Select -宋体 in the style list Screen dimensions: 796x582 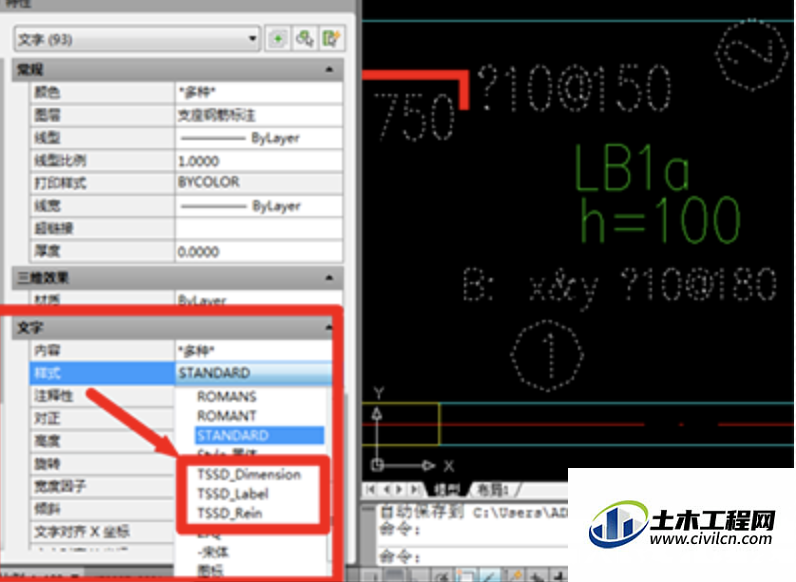pos(213,552)
